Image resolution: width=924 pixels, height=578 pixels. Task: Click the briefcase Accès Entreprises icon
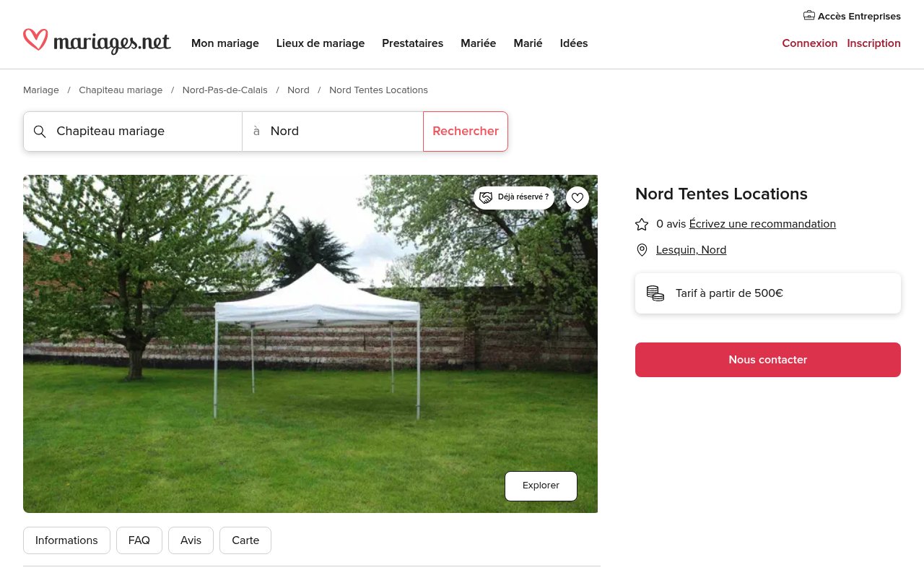click(809, 15)
